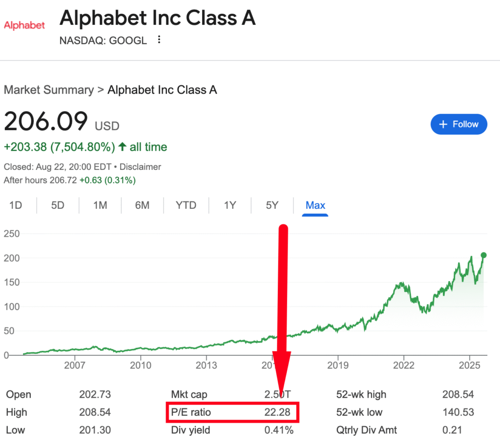Screen dimensions: 500x448
Task: Open the three-dot options menu
Action: click(159, 40)
